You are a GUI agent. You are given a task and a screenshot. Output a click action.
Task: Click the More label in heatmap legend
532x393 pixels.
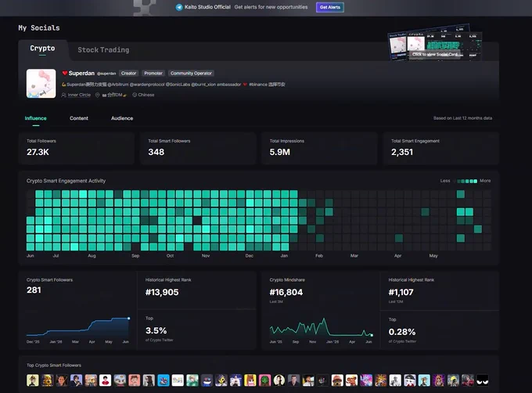point(485,181)
